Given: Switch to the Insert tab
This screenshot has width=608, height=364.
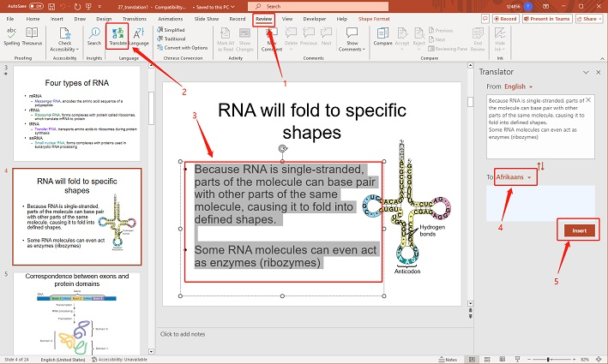Looking at the screenshot, I should point(57,19).
